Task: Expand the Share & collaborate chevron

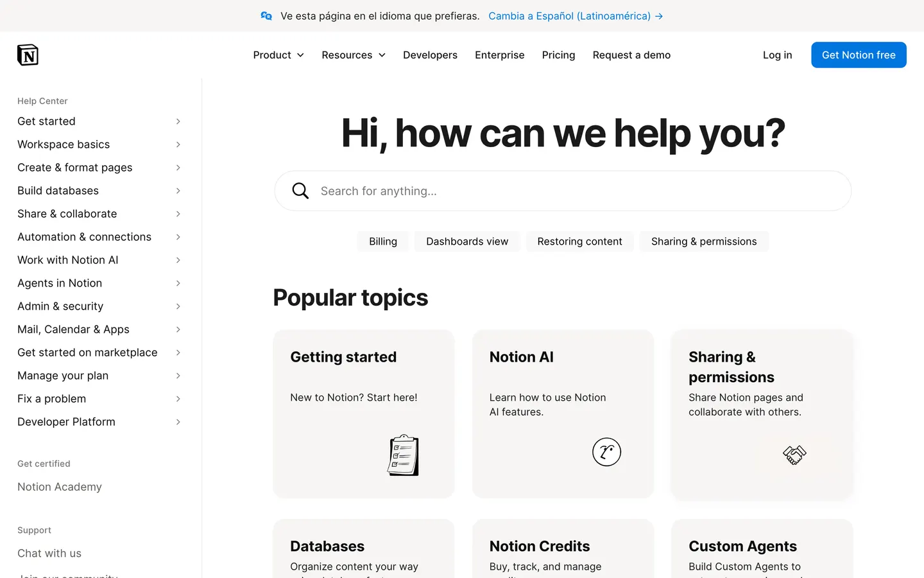Action: tap(178, 214)
